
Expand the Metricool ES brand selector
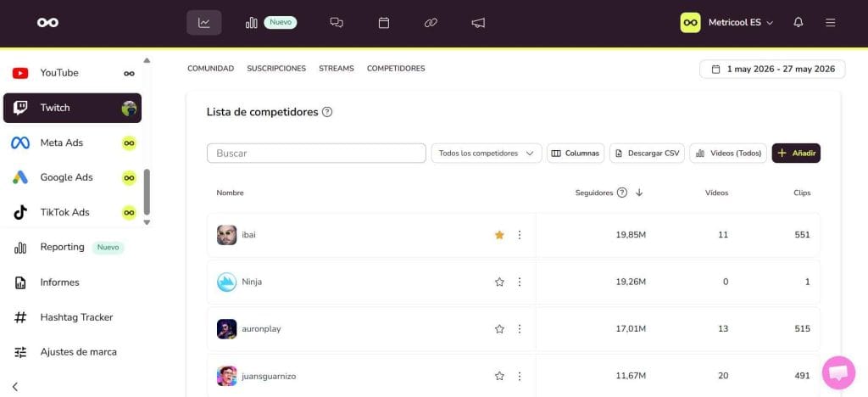(x=726, y=23)
